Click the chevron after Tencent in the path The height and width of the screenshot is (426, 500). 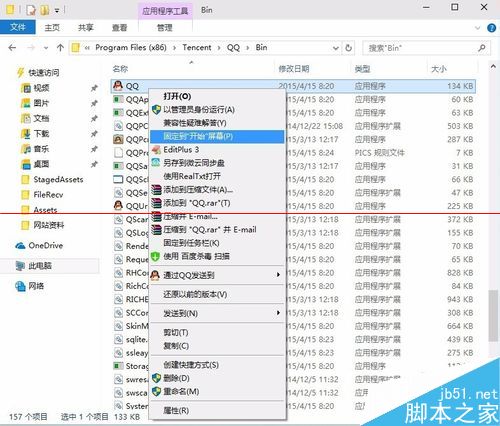pos(219,48)
